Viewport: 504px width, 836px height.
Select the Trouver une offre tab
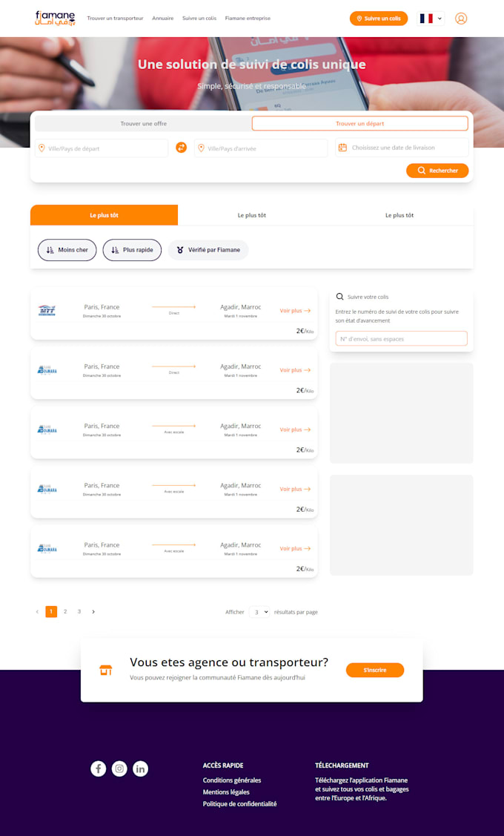[143, 123]
